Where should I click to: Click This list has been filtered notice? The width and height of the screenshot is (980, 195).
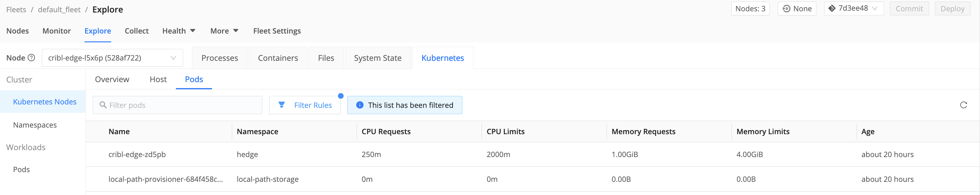pyautogui.click(x=404, y=105)
